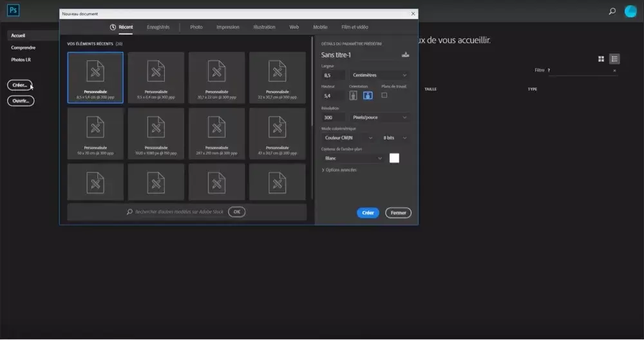Image resolution: width=644 pixels, height=340 pixels.
Task: Select landscape orientation icon
Action: pyautogui.click(x=368, y=95)
